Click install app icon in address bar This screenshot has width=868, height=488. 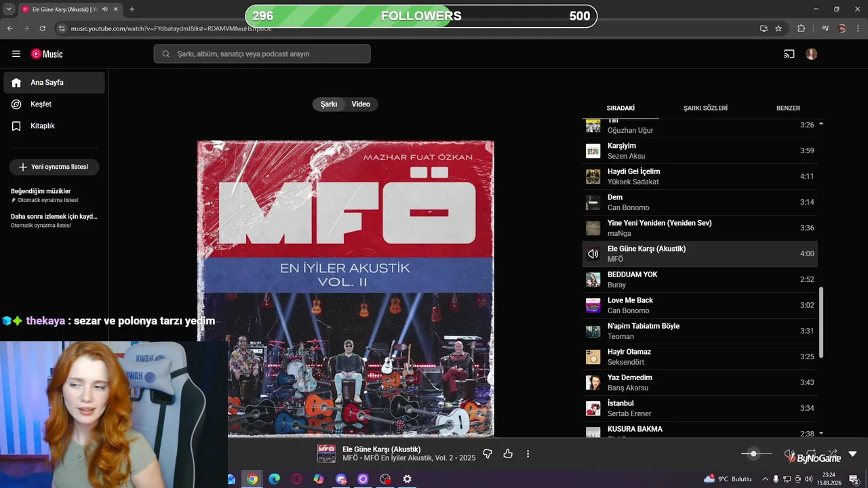(764, 28)
